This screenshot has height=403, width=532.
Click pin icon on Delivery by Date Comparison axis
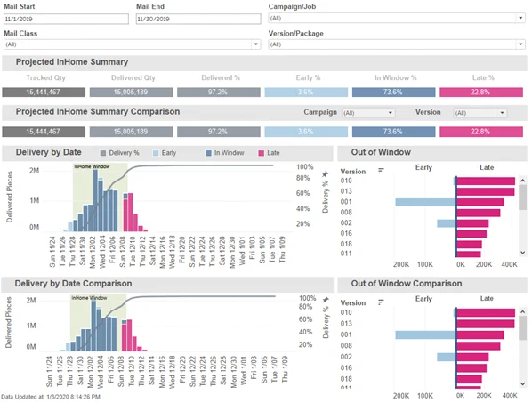(326, 300)
